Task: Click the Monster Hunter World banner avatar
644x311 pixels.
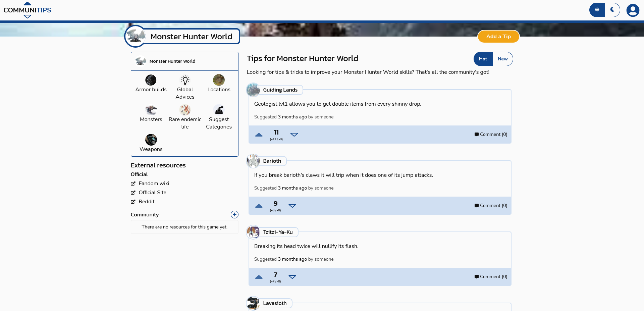Action: 136,36
